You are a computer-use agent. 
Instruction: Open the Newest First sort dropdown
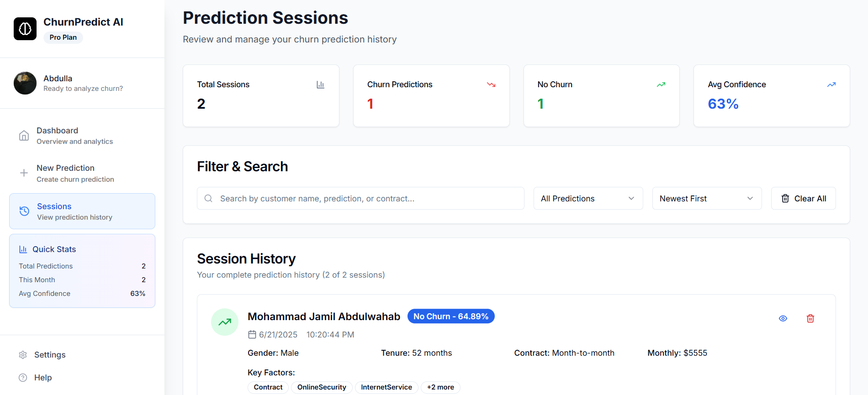click(x=707, y=198)
